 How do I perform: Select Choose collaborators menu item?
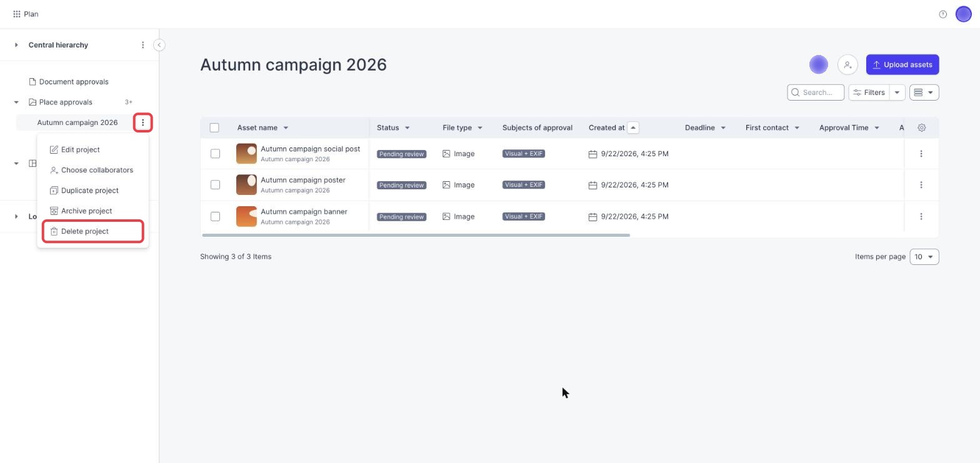pyautogui.click(x=92, y=170)
